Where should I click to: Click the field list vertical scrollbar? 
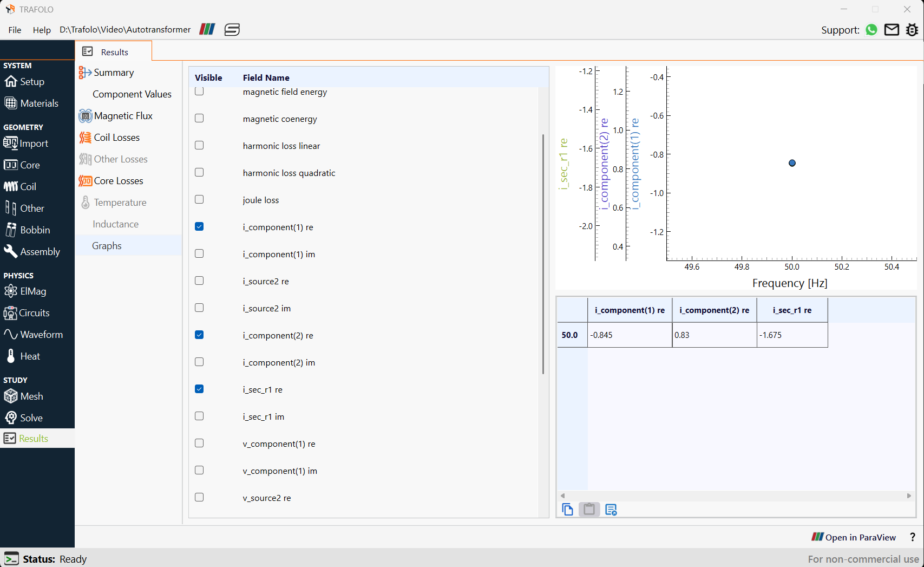[543, 255]
